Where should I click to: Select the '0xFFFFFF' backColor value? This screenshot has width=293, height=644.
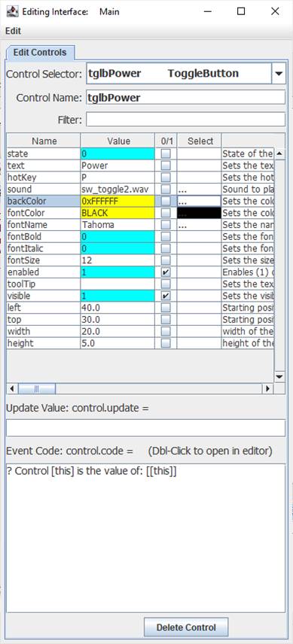(x=118, y=202)
